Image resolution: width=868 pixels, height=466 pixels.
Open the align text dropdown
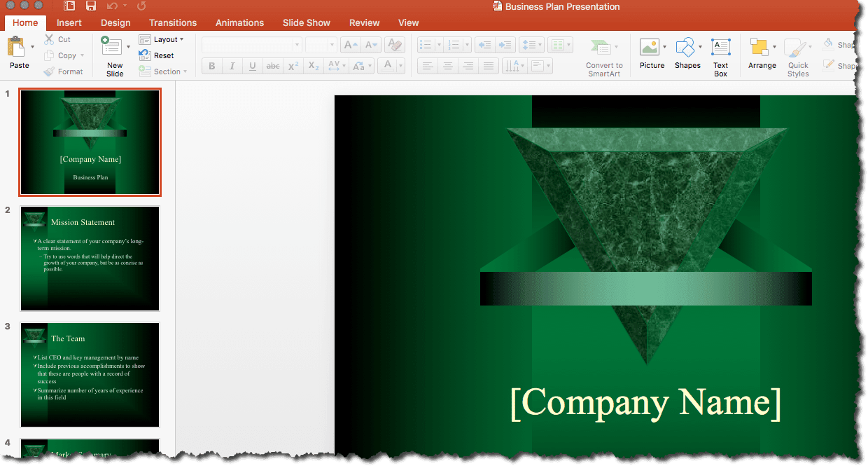(540, 66)
